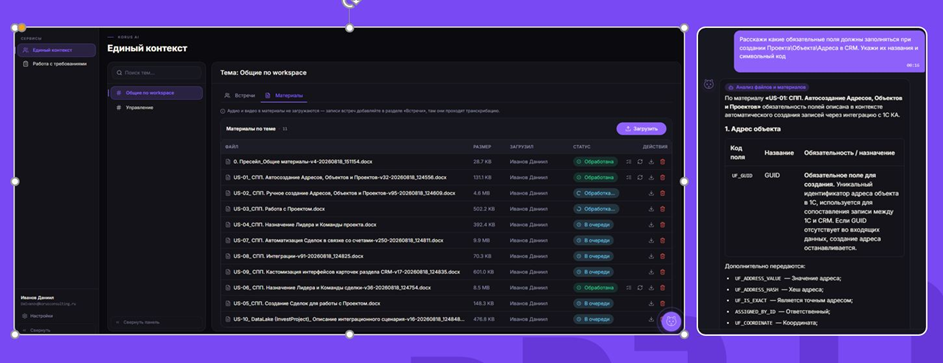Screen dimensions: 943x363
Task: Delete the US-08 Интеграции file
Action: point(663,256)
